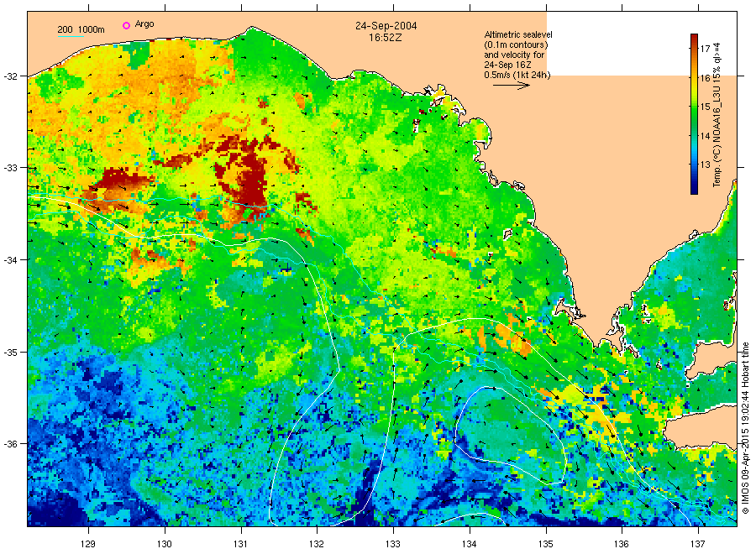The height and width of the screenshot is (554, 756).
Task: Click the cyan 200 1000m depth line
Action: (x=71, y=36)
